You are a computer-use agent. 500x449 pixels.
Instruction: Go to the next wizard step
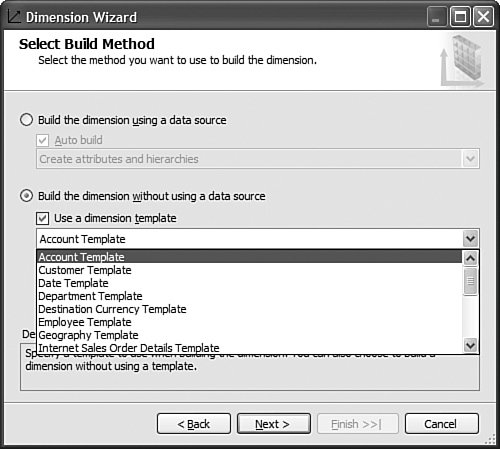(274, 424)
